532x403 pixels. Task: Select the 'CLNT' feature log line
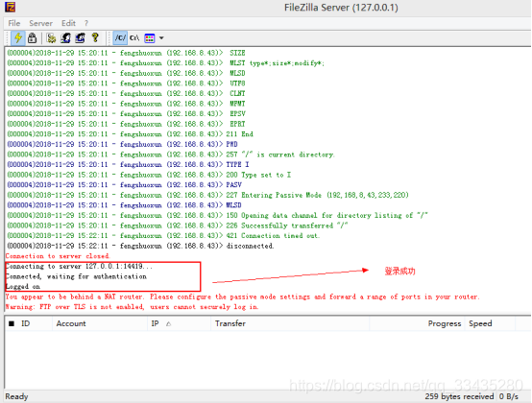pyautogui.click(x=126, y=93)
